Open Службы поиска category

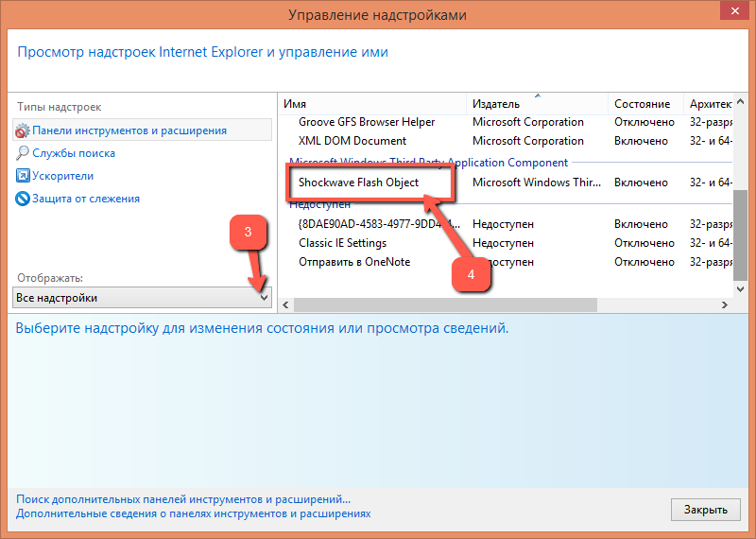pyautogui.click(x=74, y=153)
